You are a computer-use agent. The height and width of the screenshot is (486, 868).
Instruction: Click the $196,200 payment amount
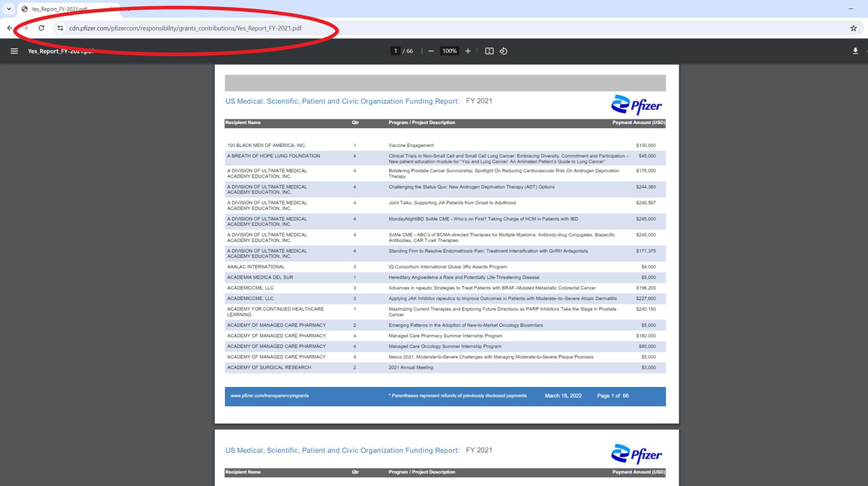[x=646, y=288]
